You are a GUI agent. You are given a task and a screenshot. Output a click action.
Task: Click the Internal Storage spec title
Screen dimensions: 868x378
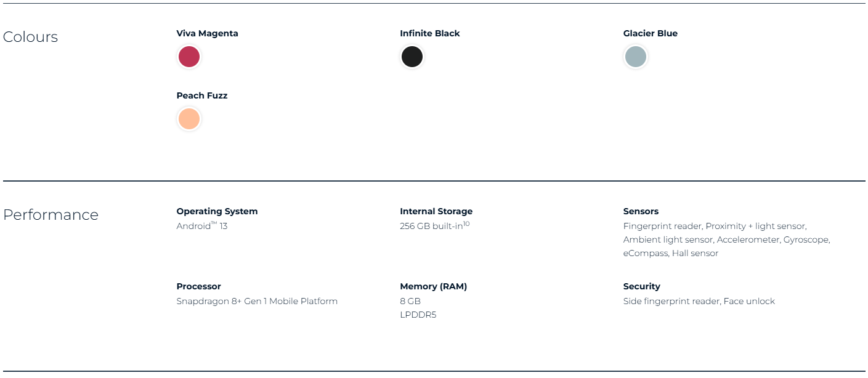coord(436,211)
